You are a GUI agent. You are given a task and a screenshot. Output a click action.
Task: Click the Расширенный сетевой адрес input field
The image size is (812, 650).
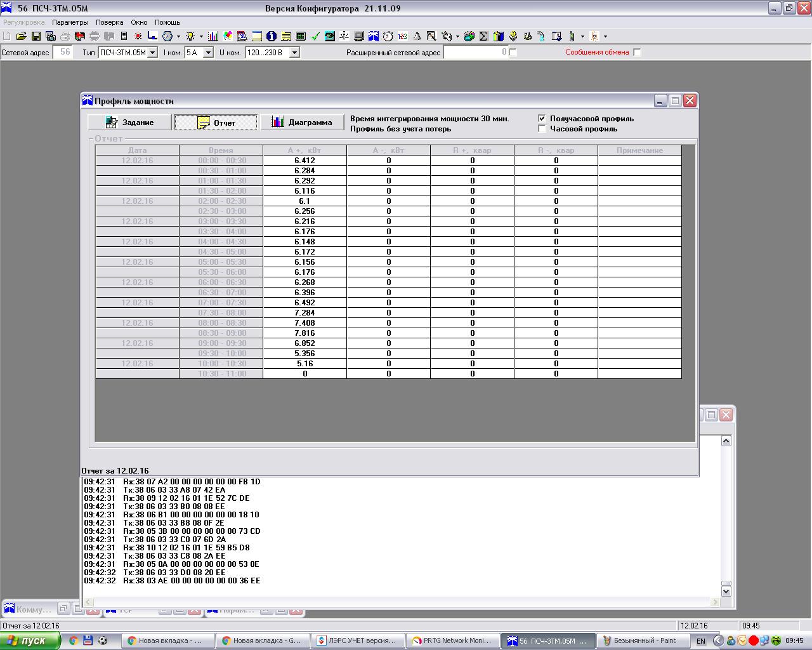(x=476, y=53)
